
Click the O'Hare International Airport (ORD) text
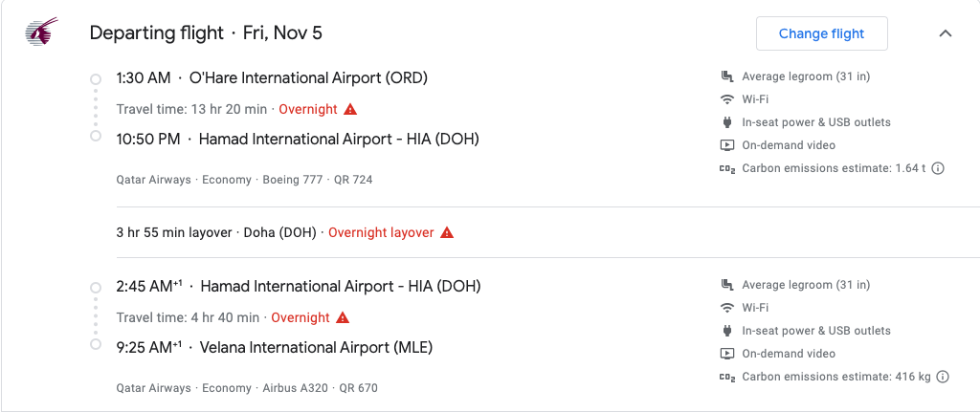[x=309, y=78]
